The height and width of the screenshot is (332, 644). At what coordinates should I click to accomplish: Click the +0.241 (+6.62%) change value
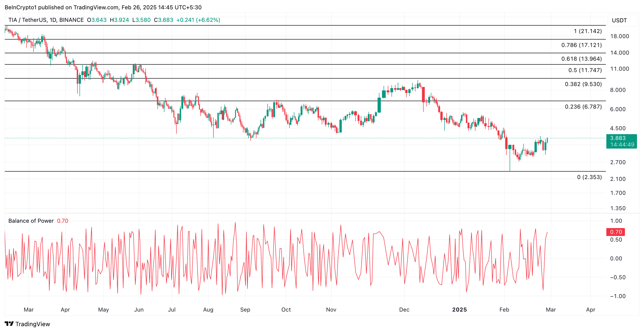coord(198,20)
